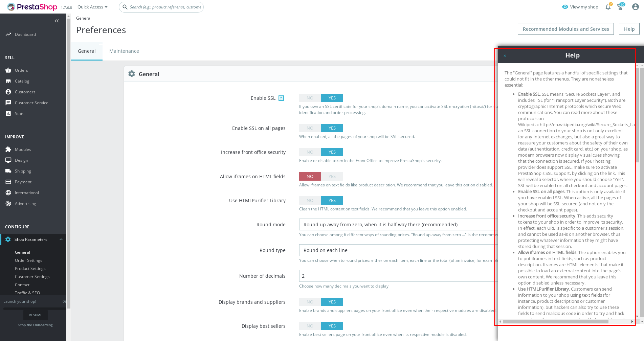
Task: Open Contact submenu item
Action: tap(22, 285)
